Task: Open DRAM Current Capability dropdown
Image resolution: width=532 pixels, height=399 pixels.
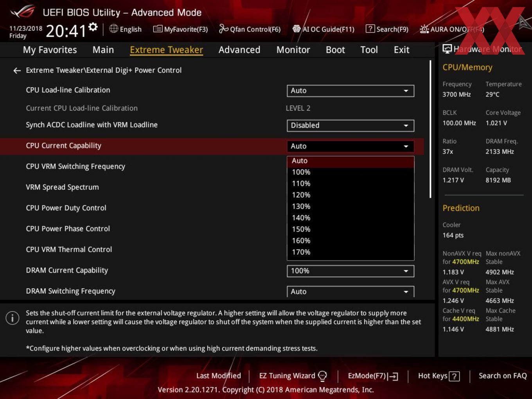Action: tap(350, 271)
